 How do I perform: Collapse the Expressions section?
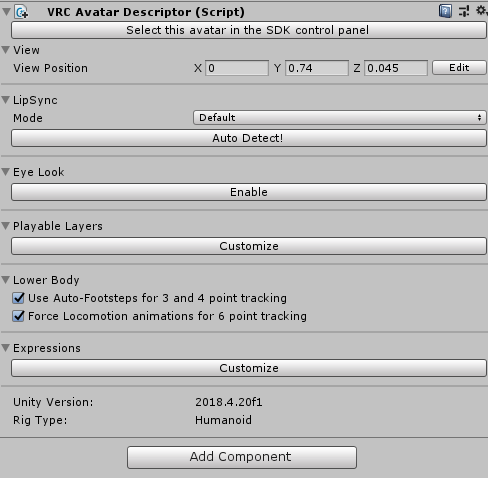[x=5, y=348]
